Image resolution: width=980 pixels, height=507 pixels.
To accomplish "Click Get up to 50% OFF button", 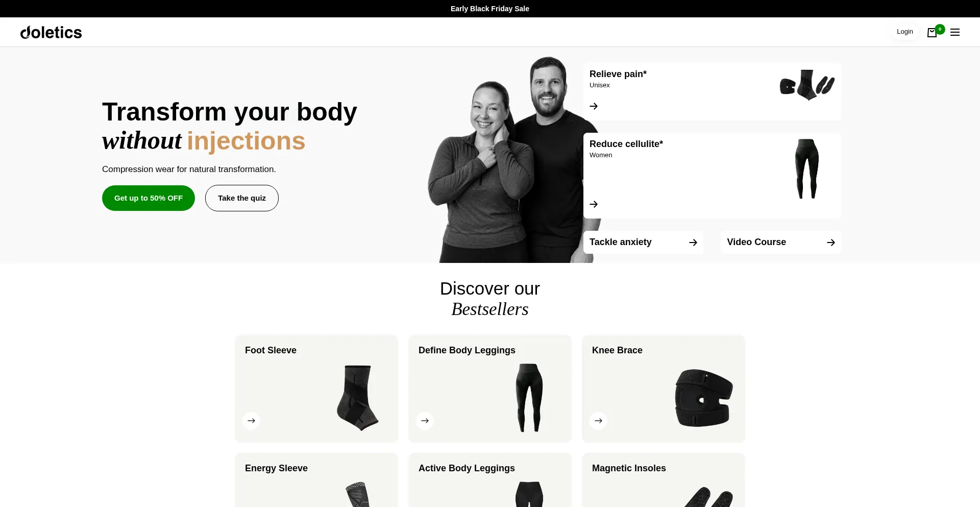I will coord(149,198).
